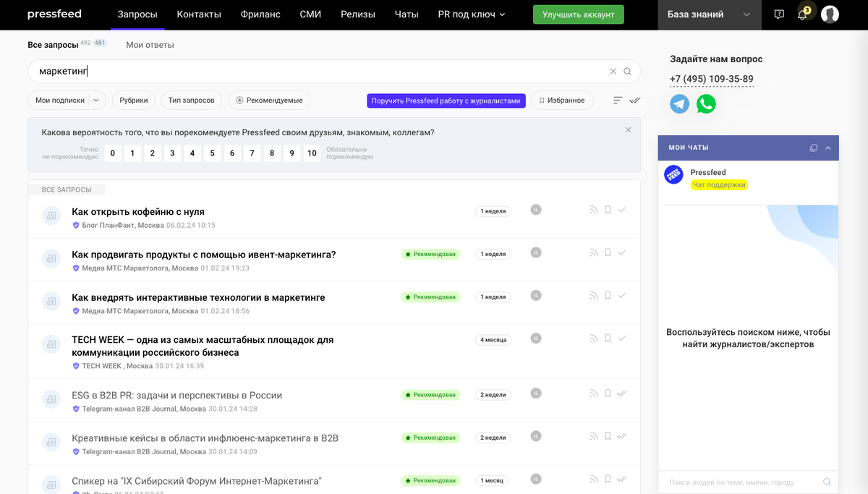Open Тип запросов filter
The width and height of the screenshot is (868, 494).
192,101
